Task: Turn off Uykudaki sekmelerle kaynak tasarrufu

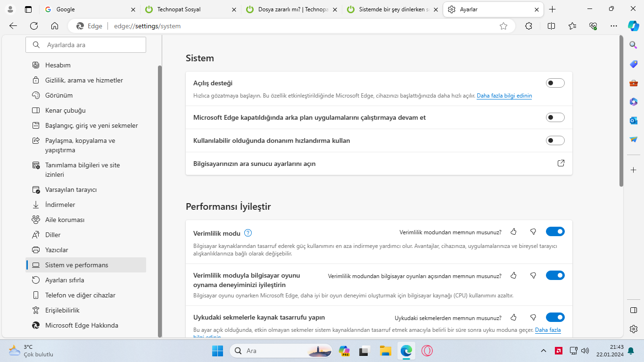Action: coord(555,317)
